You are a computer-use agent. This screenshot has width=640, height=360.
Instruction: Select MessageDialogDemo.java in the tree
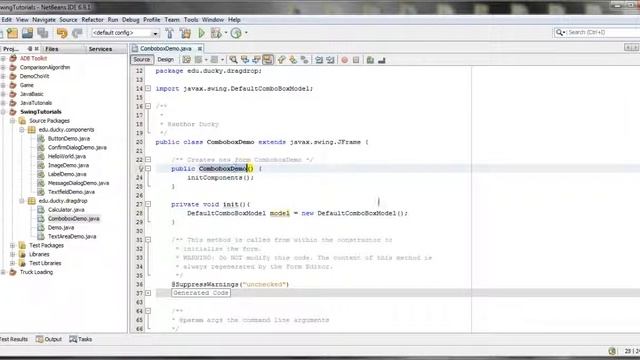(78, 183)
